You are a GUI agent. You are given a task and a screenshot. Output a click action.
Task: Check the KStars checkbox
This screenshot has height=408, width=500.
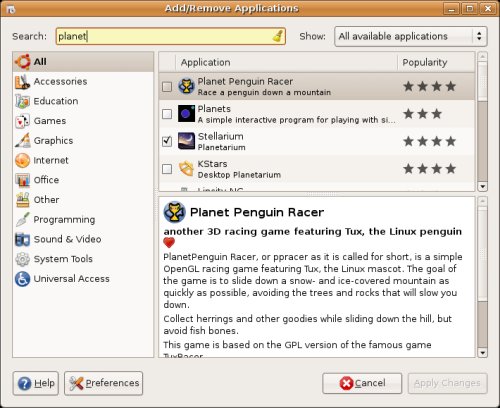pos(167,169)
